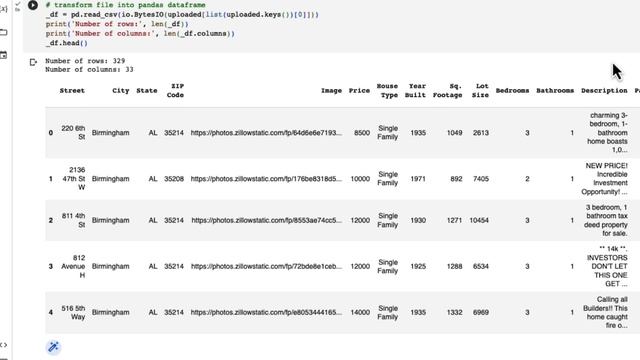Click the year built 1971 cell
640x360 pixels.
coord(418,179)
